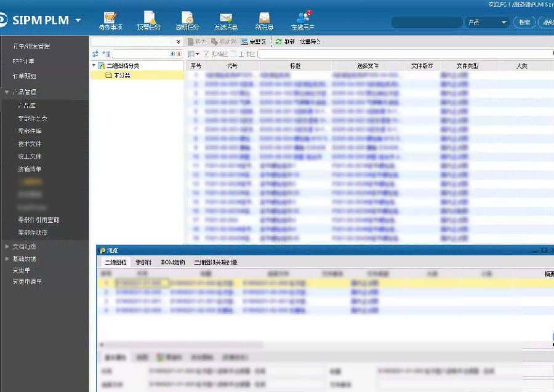
Task: Toggle the 明细区 detail area checkbox
Action: tap(206, 54)
